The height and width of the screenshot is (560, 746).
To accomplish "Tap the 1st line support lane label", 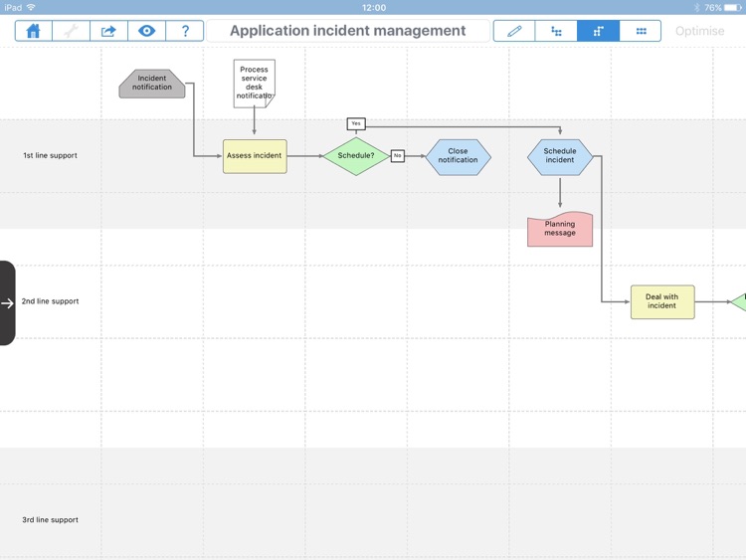I will click(x=50, y=155).
